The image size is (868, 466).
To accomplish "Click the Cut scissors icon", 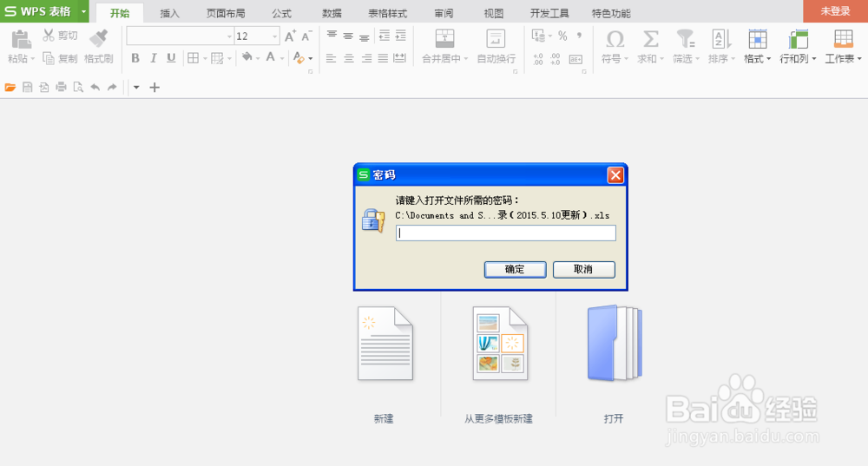I will (x=49, y=36).
